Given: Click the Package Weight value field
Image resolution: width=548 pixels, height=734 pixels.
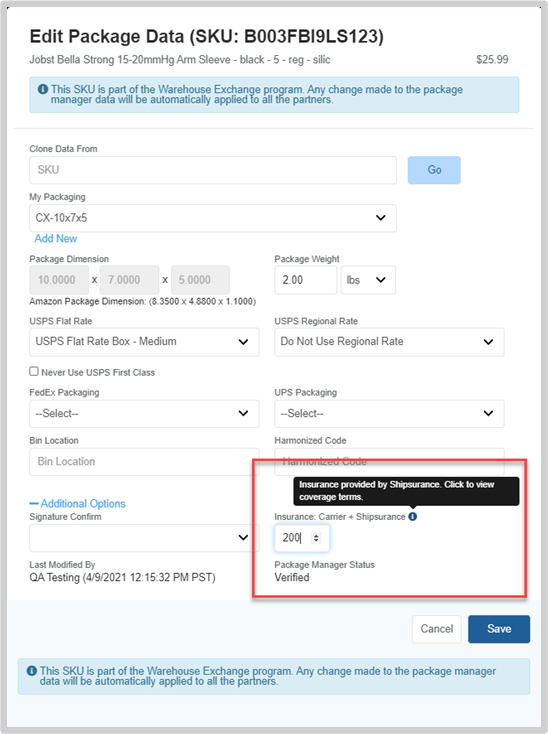Looking at the screenshot, I should [x=306, y=280].
